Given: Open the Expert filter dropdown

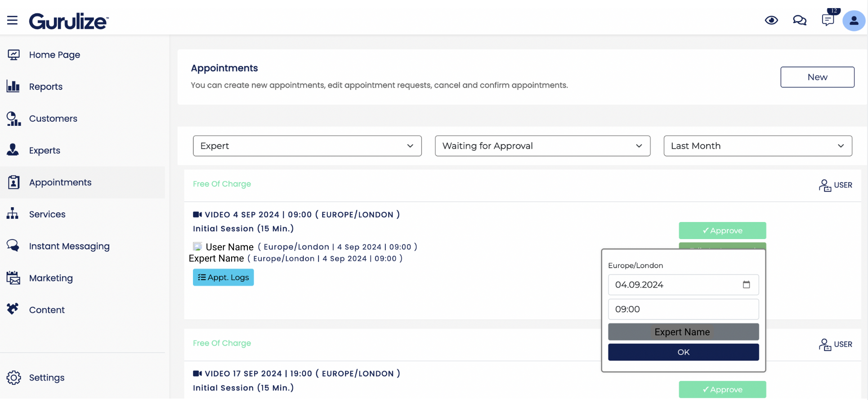Looking at the screenshot, I should (307, 146).
